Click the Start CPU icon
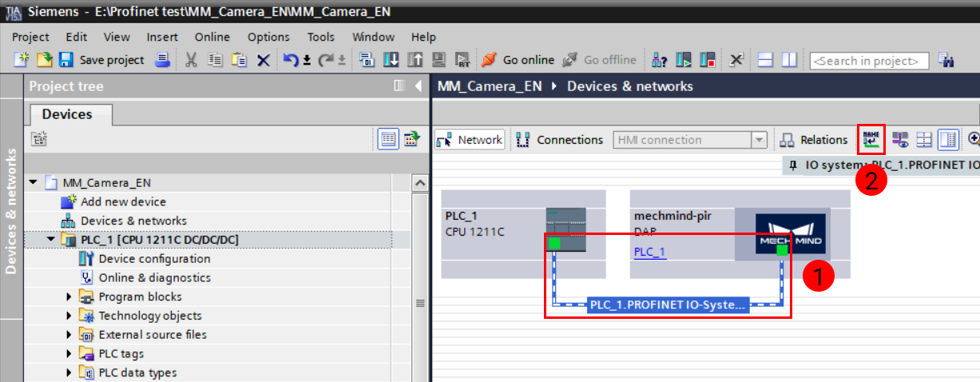This screenshot has width=980, height=382. pyautogui.click(x=684, y=60)
